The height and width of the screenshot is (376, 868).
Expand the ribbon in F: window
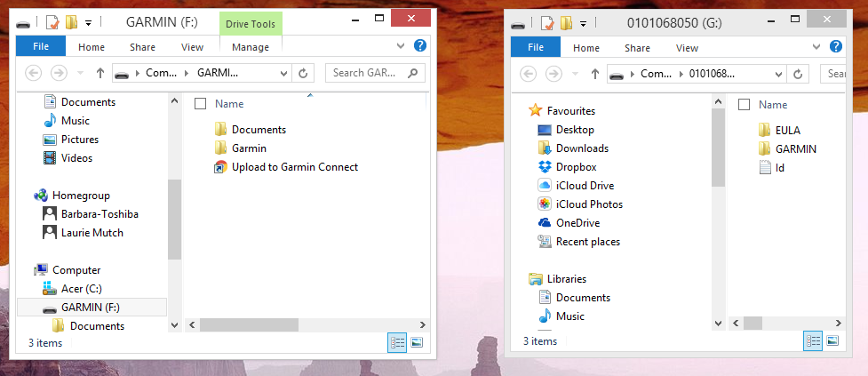coord(402,46)
